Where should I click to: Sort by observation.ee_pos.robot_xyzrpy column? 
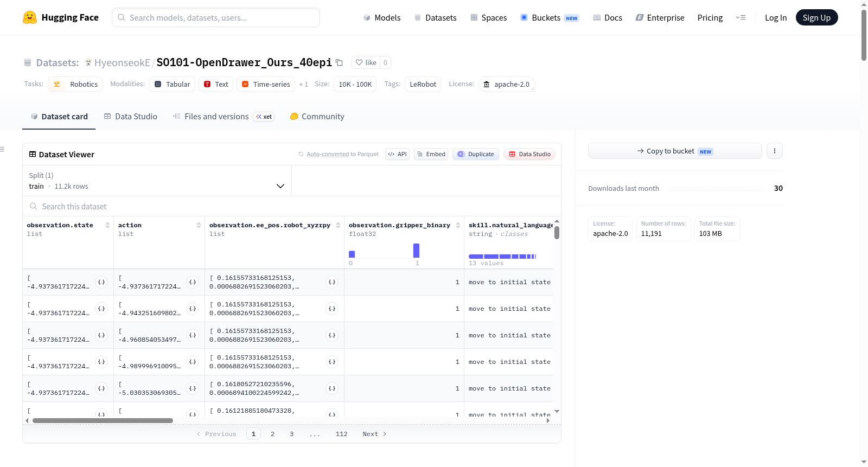click(x=338, y=225)
